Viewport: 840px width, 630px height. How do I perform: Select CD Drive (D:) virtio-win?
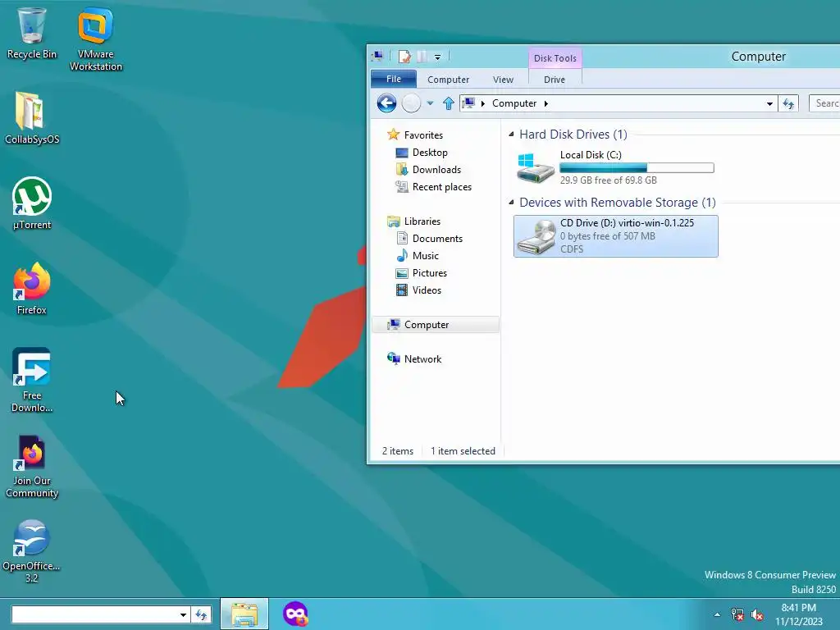tap(615, 236)
